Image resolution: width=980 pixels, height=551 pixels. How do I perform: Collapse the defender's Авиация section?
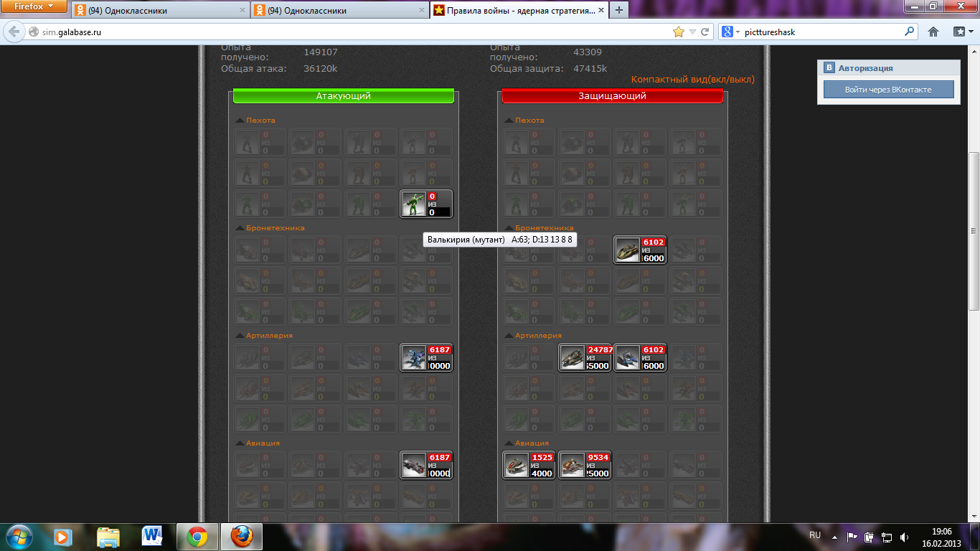coord(509,443)
